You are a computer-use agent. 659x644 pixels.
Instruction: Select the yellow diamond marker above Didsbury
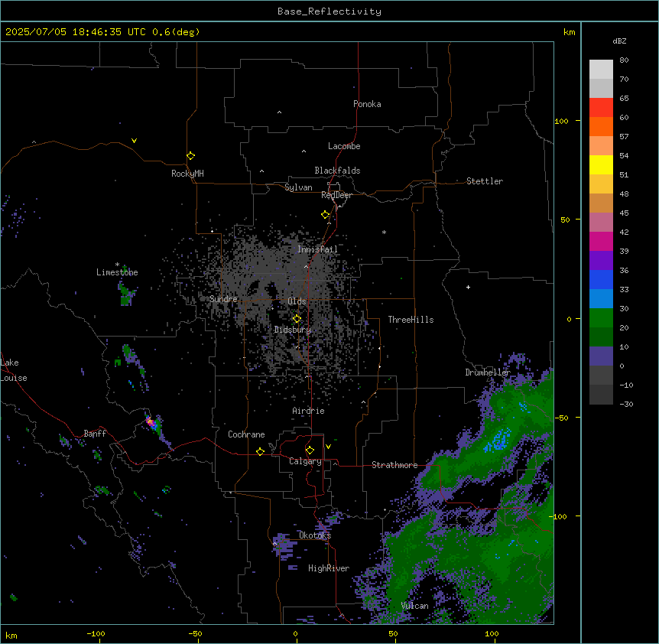pos(297,319)
